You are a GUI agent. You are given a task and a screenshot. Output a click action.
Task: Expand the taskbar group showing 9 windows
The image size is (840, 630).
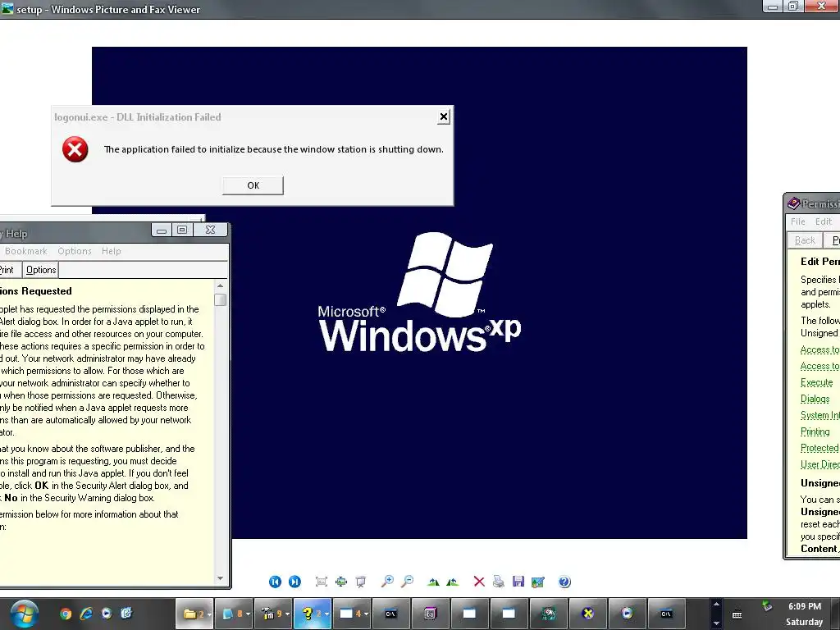click(x=273, y=614)
